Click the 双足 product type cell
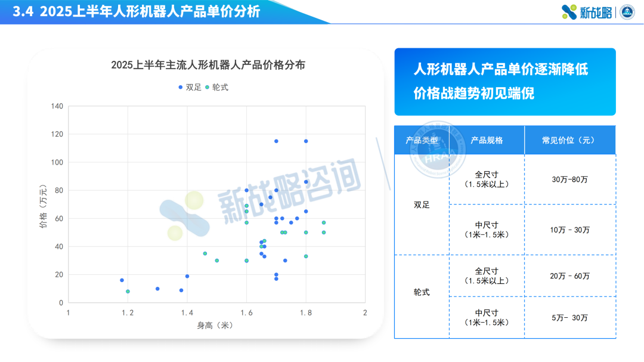Viewport: 644px width, 362px height. point(422,205)
